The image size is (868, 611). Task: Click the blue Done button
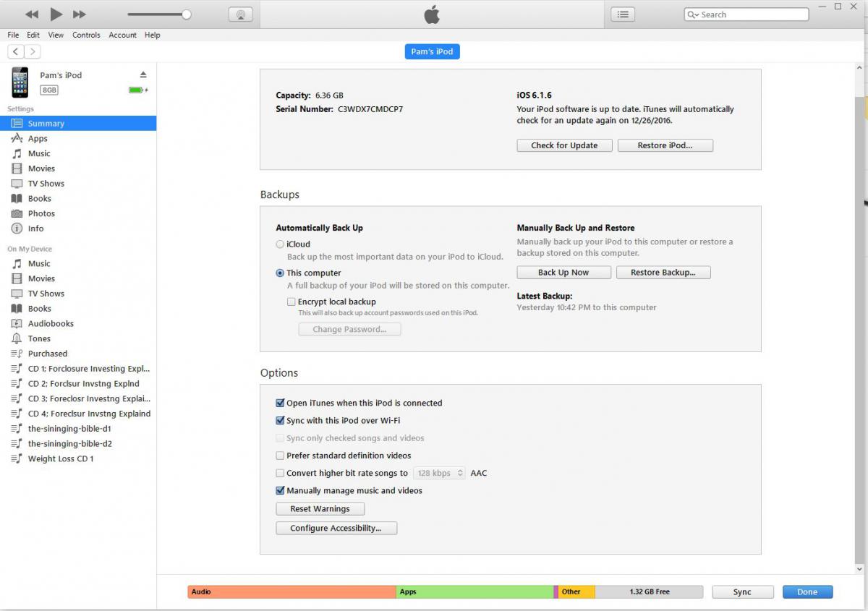coord(807,591)
